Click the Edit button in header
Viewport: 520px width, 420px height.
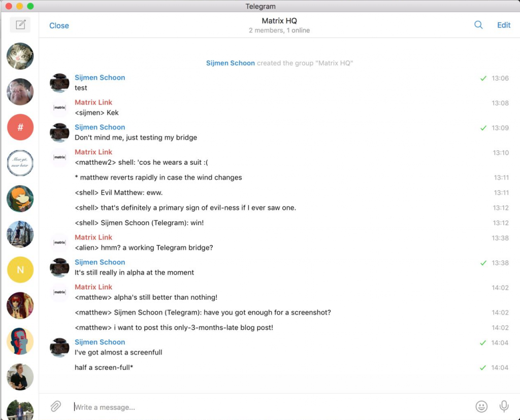504,25
